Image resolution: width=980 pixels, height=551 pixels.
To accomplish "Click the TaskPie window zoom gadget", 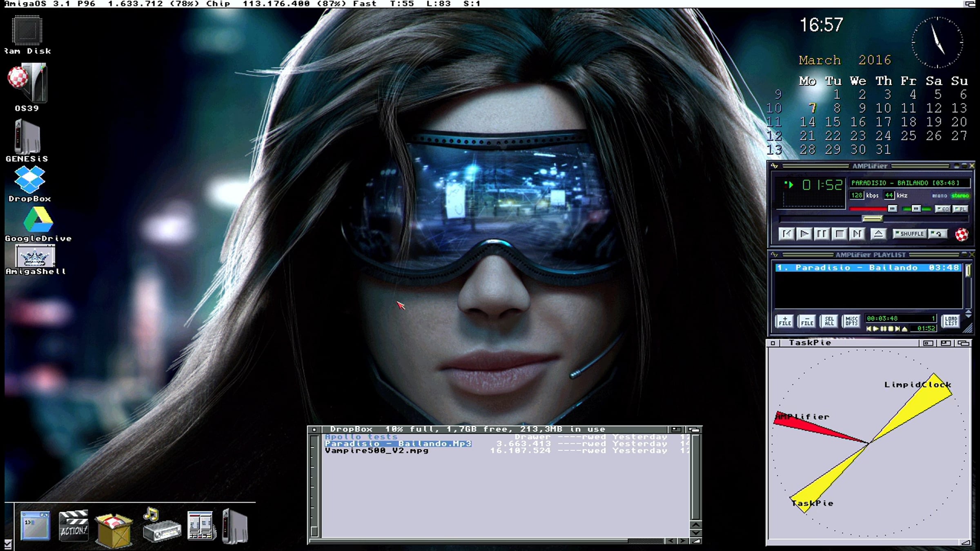I will (x=946, y=343).
